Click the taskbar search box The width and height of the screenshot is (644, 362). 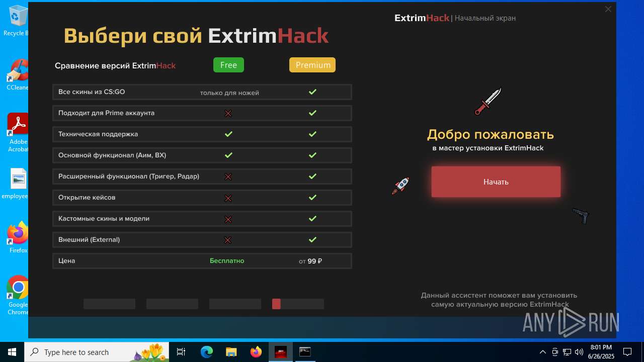[97, 352]
